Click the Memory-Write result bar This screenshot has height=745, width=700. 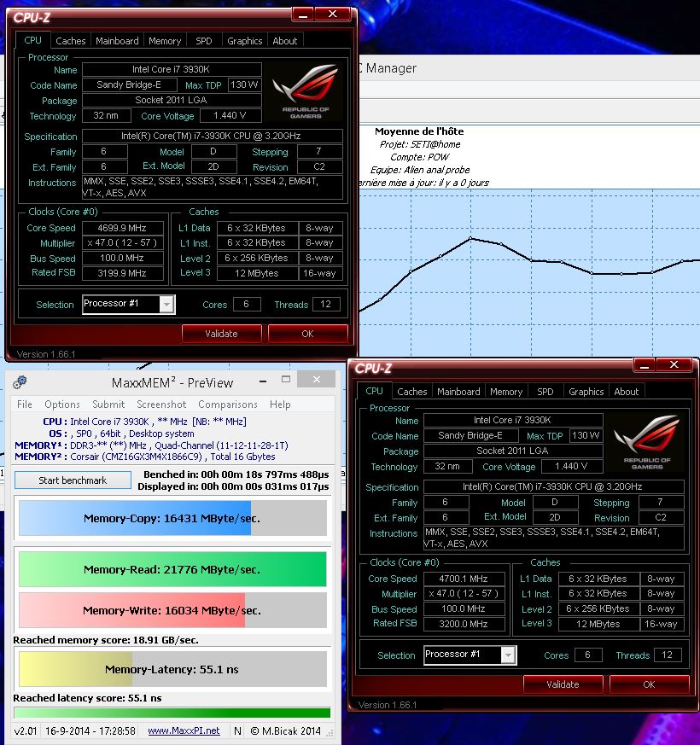[172, 610]
